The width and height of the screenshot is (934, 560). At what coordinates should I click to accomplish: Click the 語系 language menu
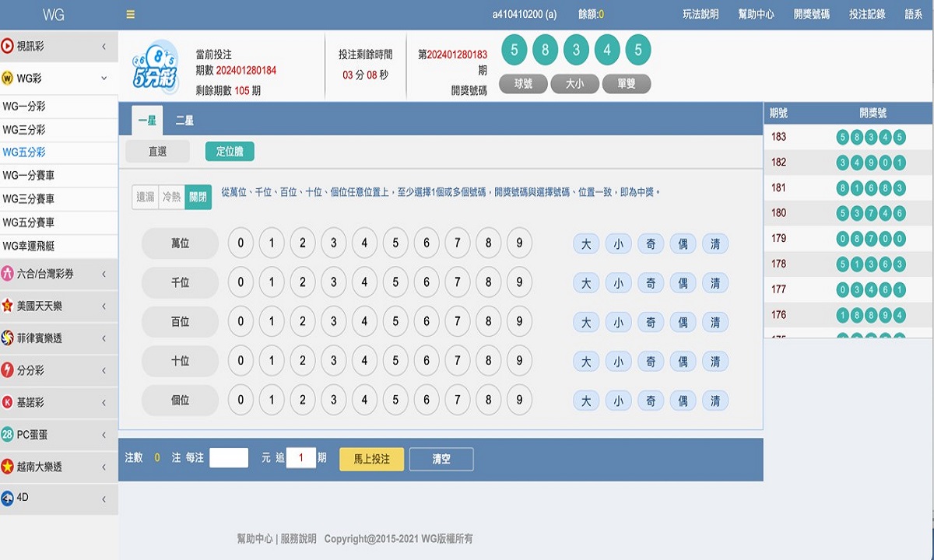914,14
